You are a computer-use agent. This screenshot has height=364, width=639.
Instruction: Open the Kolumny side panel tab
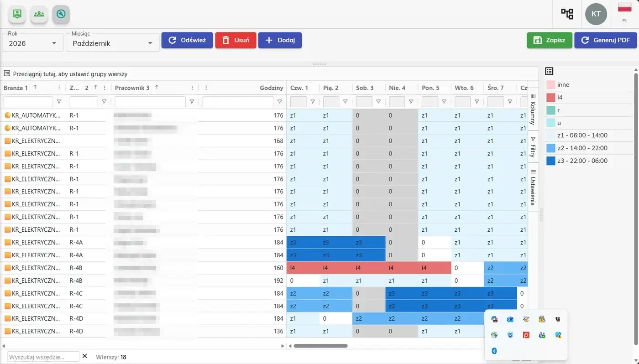pyautogui.click(x=533, y=109)
